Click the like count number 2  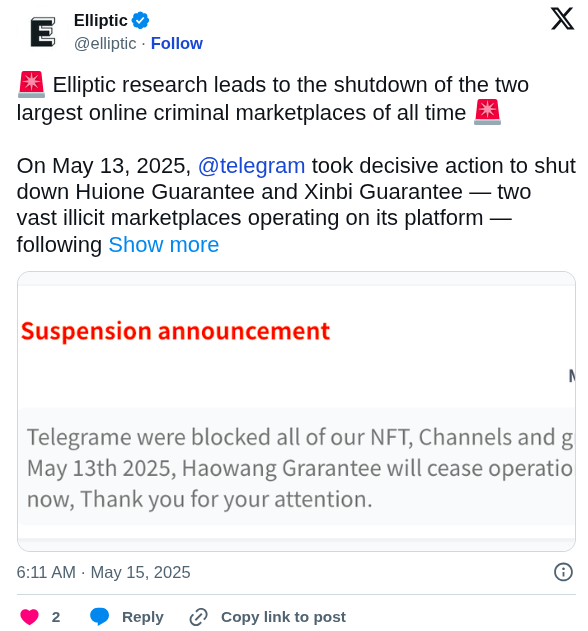point(56,617)
